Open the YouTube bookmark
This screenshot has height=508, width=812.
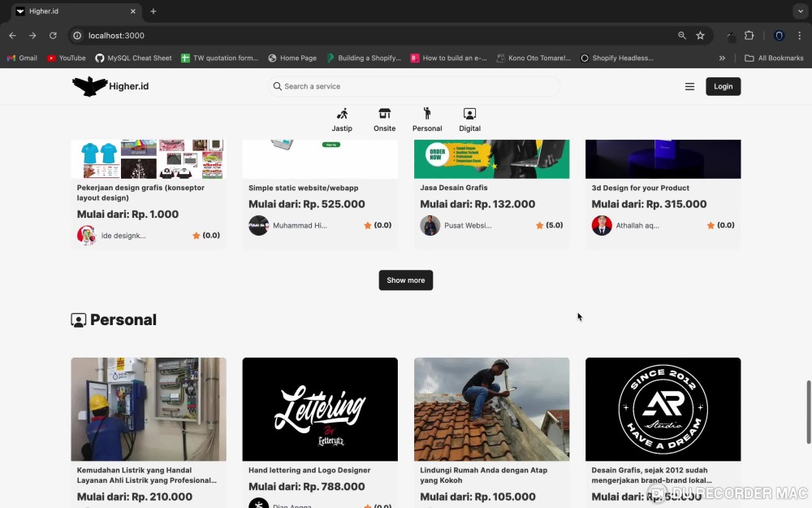pos(67,58)
